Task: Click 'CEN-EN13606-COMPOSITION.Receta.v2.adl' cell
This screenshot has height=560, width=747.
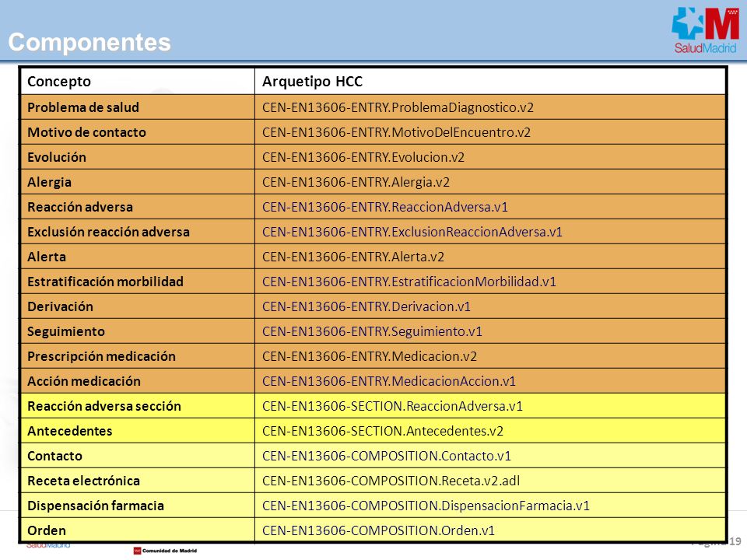Action: [x=490, y=481]
